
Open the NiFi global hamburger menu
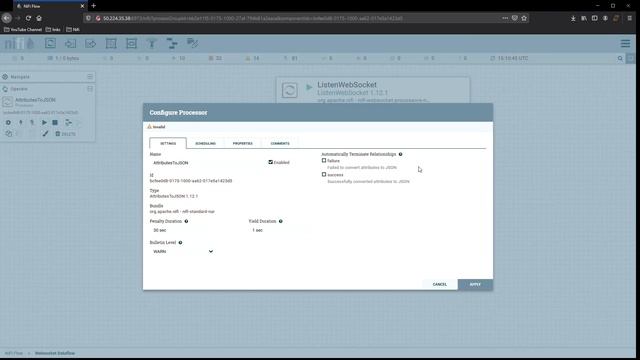pyautogui.click(x=625, y=43)
